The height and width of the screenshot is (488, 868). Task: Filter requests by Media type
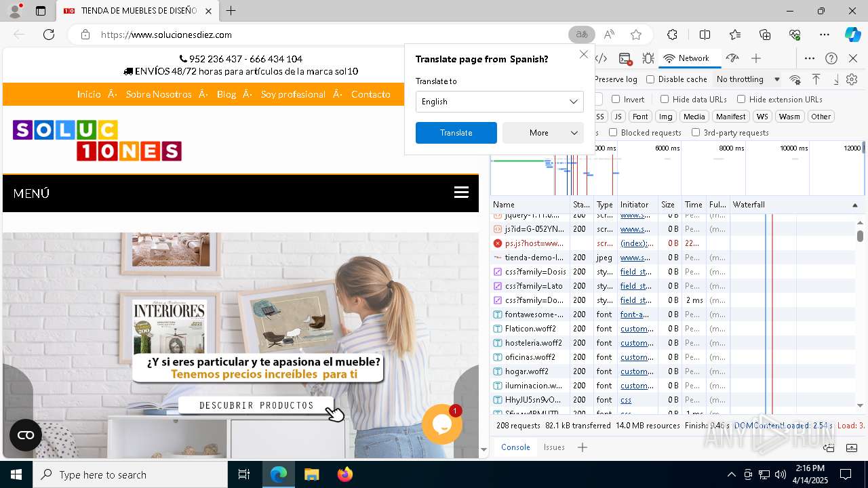(694, 117)
